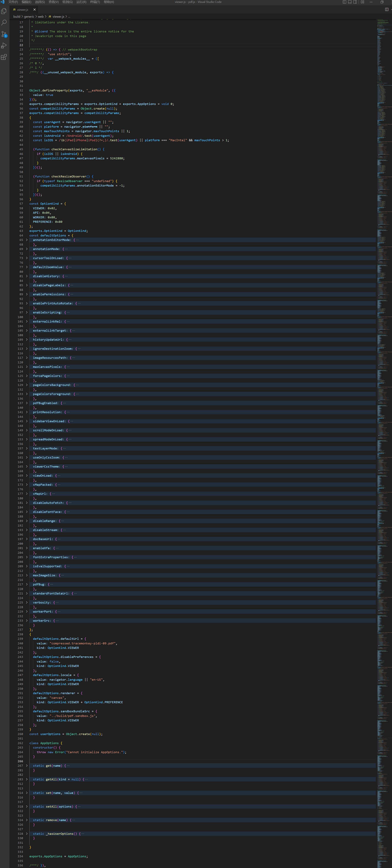Open the 终端(T) menu

coord(95,2)
